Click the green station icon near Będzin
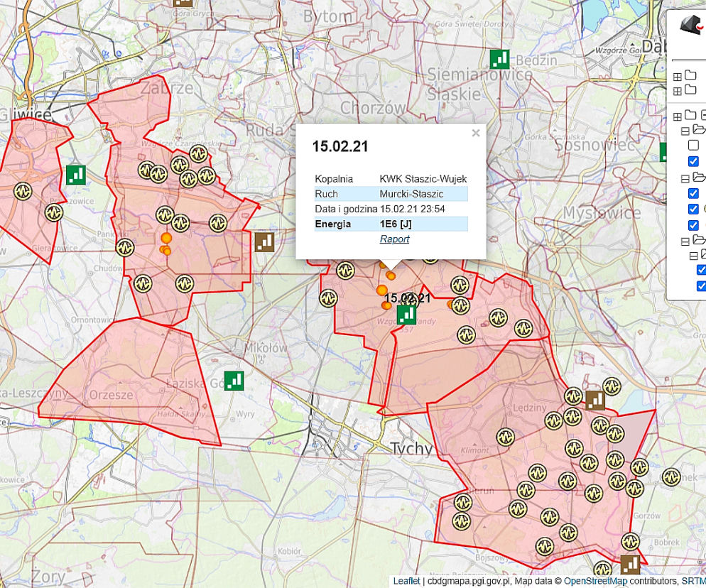 (x=499, y=60)
